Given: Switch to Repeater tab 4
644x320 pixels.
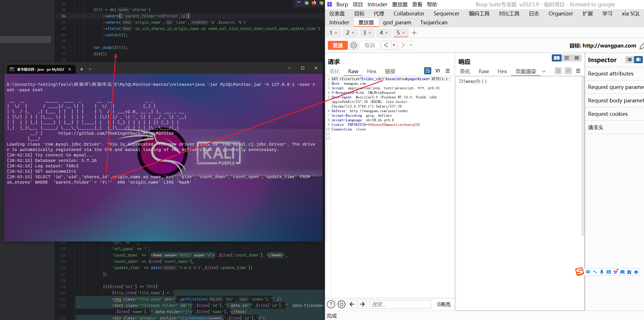Looking at the screenshot, I should click(x=381, y=33).
